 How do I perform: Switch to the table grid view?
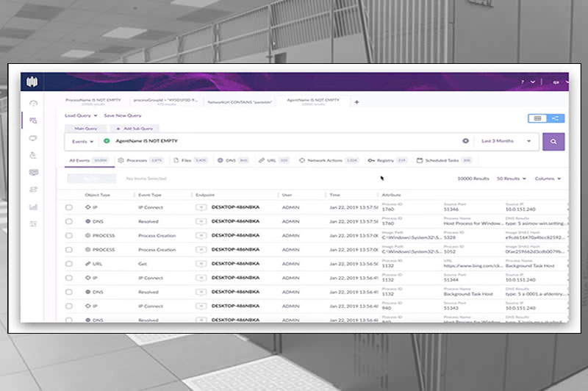537,118
